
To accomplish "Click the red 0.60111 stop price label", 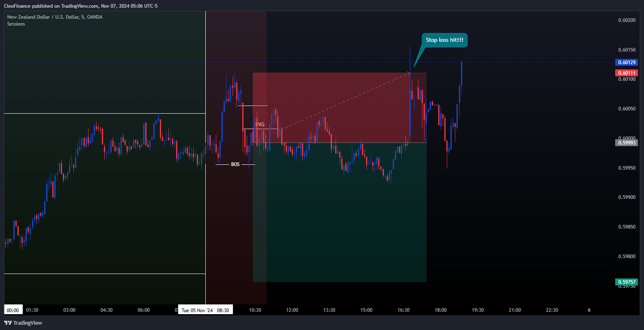I will tap(627, 73).
